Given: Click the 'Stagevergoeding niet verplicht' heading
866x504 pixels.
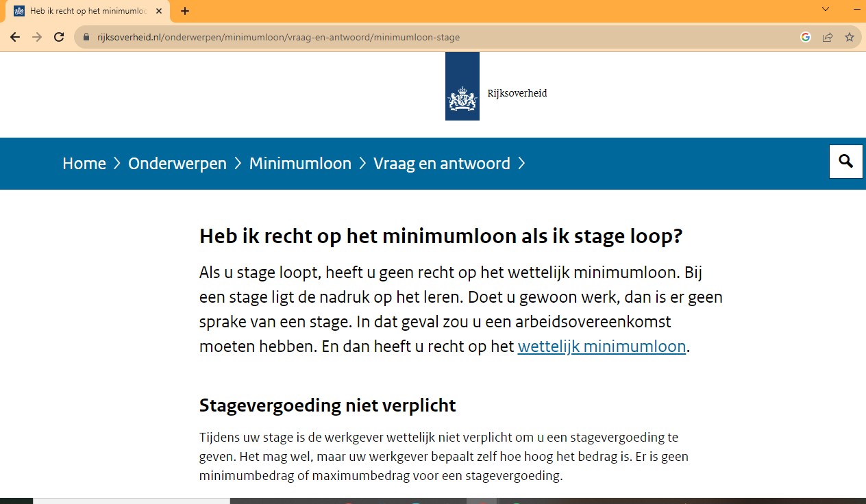Looking at the screenshot, I should 327,405.
